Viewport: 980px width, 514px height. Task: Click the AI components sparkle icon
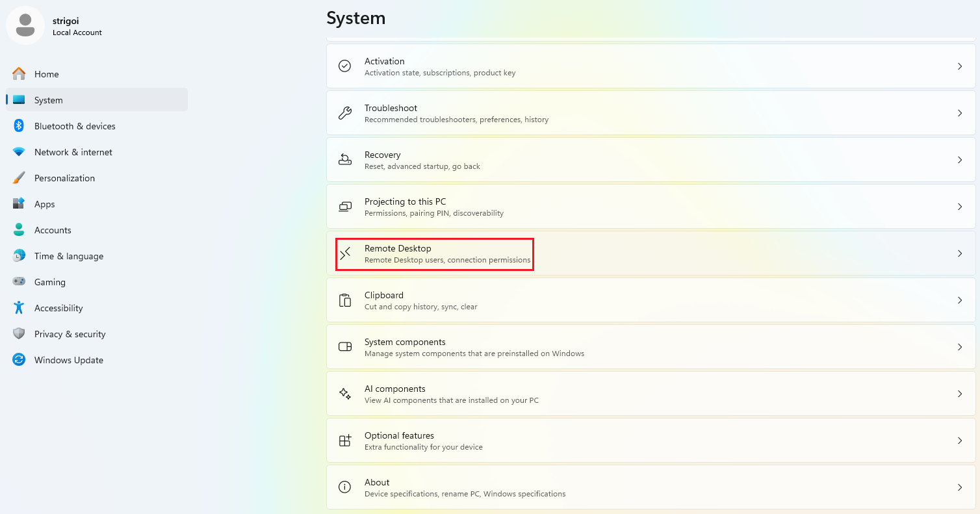(344, 393)
